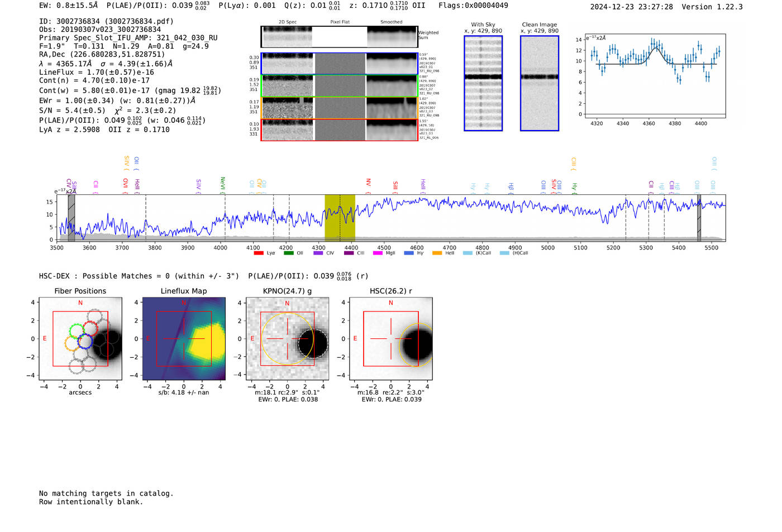782x532 pixels.
Task: Select the red-bordered fiber spectrum row
Action: coord(339,130)
